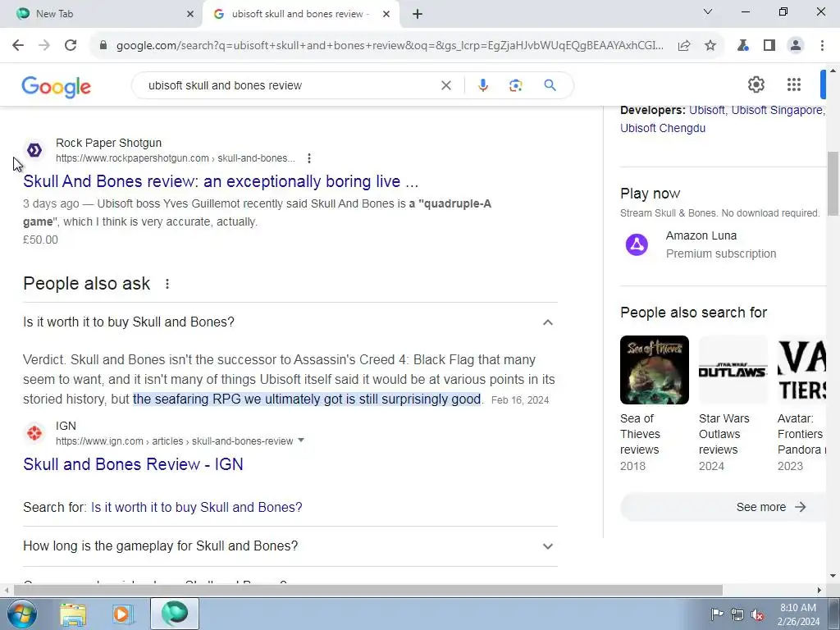Open the Chrome profile avatar
Screen dimensions: 840x630
[796, 46]
